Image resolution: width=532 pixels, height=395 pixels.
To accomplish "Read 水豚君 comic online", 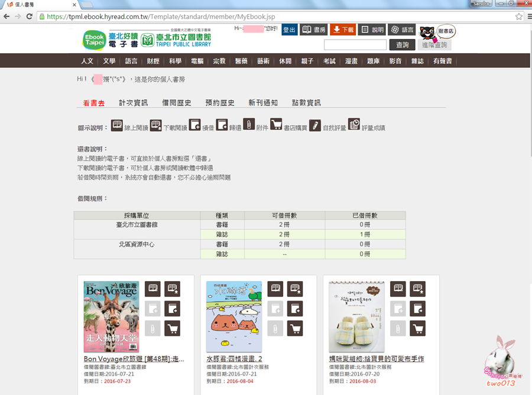I will 275,289.
